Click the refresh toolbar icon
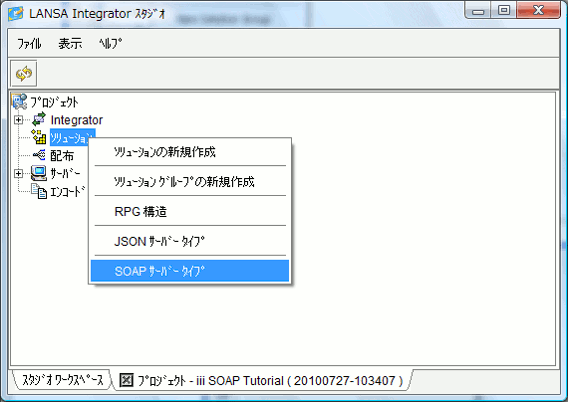 (24, 74)
